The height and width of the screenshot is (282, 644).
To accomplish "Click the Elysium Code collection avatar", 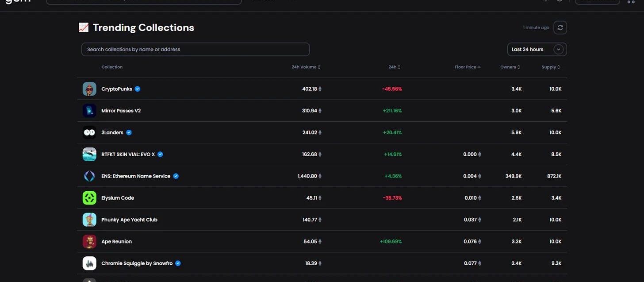I will (89, 198).
